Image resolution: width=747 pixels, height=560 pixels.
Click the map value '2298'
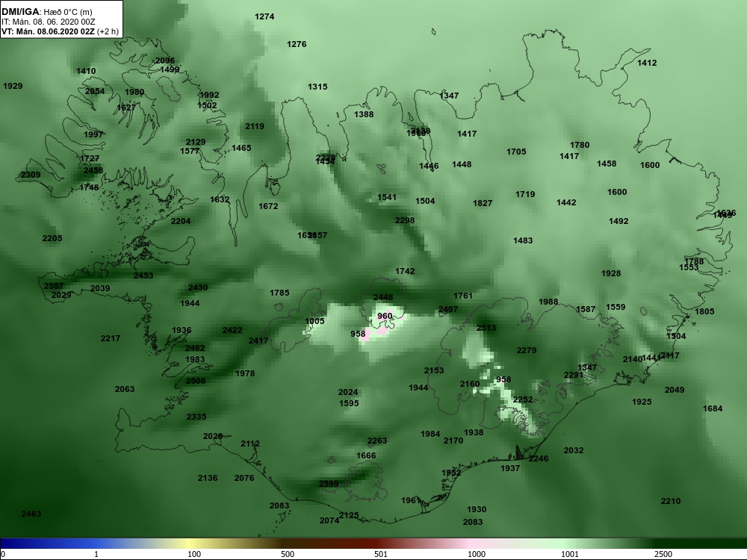[x=404, y=220]
